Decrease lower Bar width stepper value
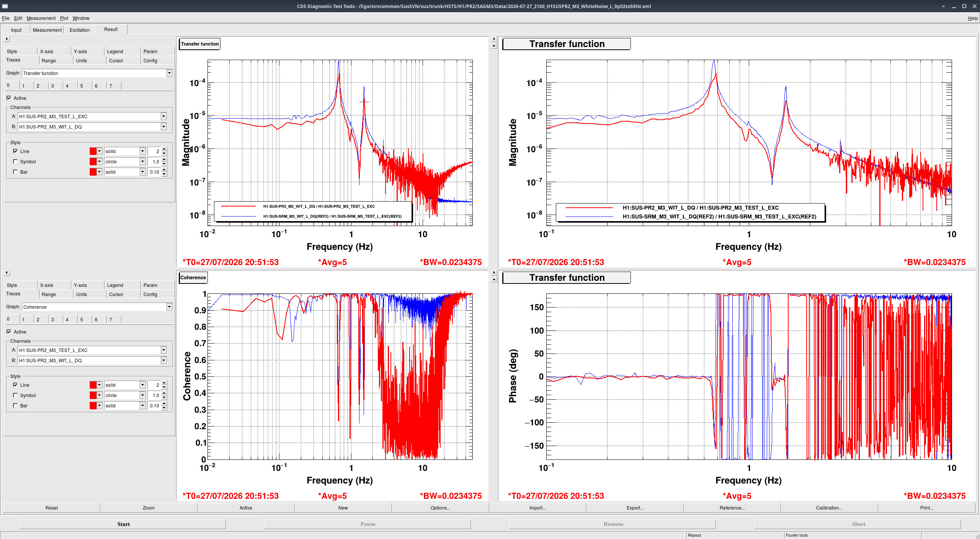Image resolution: width=980 pixels, height=539 pixels. [164, 408]
